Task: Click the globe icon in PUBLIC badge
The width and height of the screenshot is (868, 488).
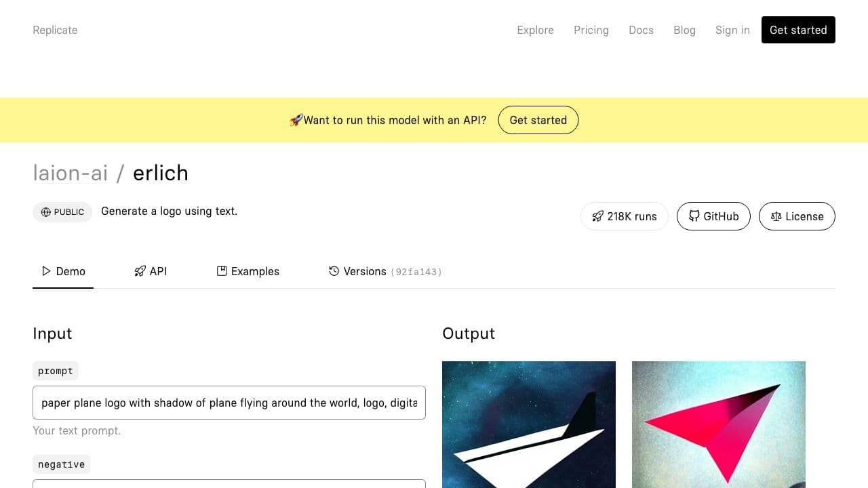Action: pyautogui.click(x=46, y=212)
